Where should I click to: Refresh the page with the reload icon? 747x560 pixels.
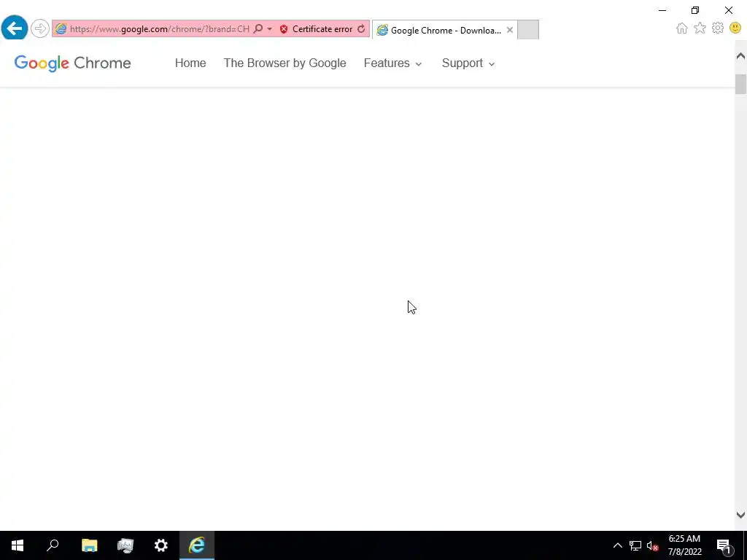point(361,29)
